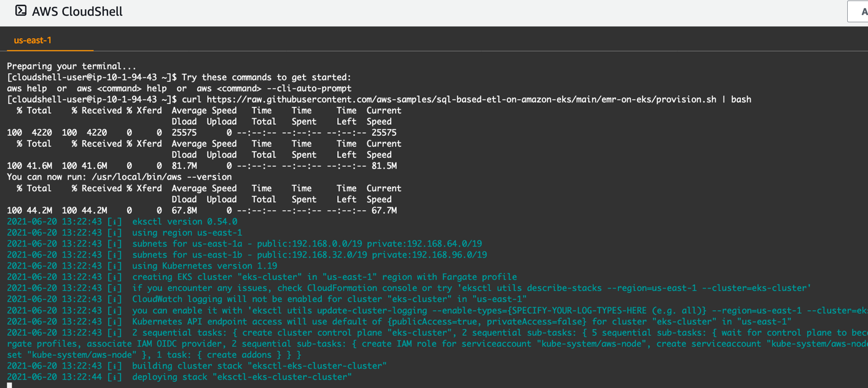The height and width of the screenshot is (388, 868).
Task: Click the 'subnets for us-east-1b' log line
Action: (x=247, y=255)
